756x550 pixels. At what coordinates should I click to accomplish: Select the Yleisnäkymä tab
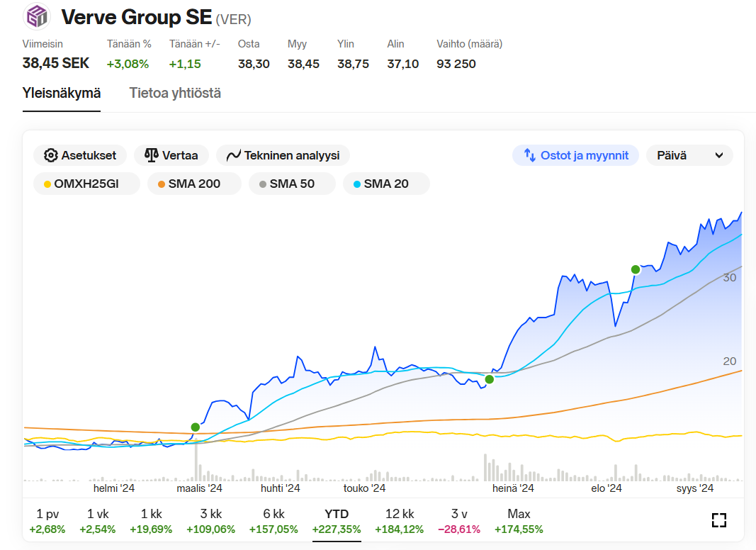click(62, 93)
